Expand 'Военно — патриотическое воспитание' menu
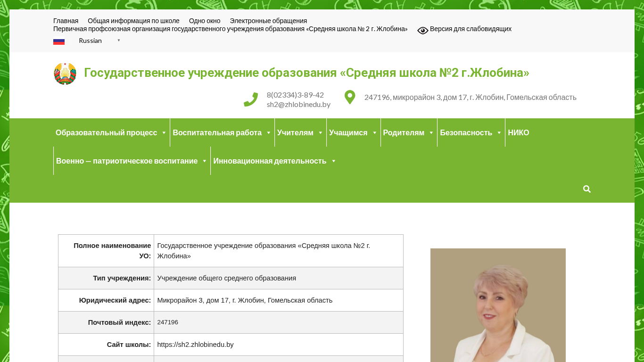Screen dimensions: 644x362 pyautogui.click(x=131, y=161)
